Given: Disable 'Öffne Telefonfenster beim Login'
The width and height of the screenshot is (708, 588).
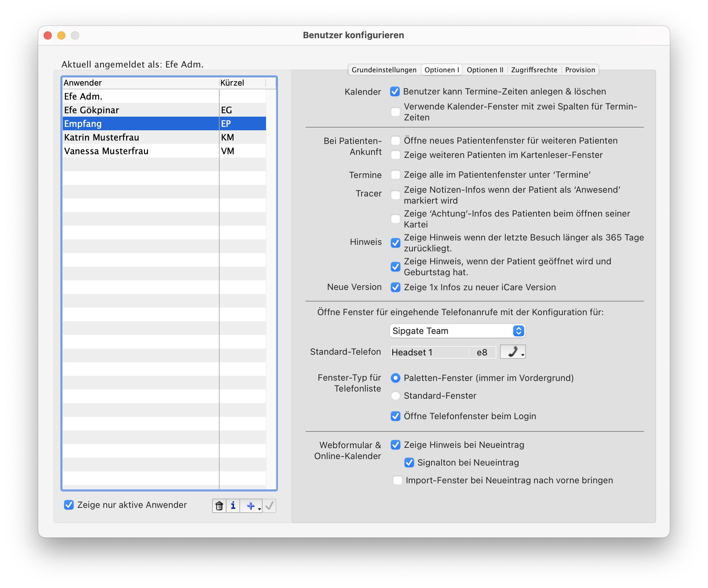Looking at the screenshot, I should pos(396,416).
